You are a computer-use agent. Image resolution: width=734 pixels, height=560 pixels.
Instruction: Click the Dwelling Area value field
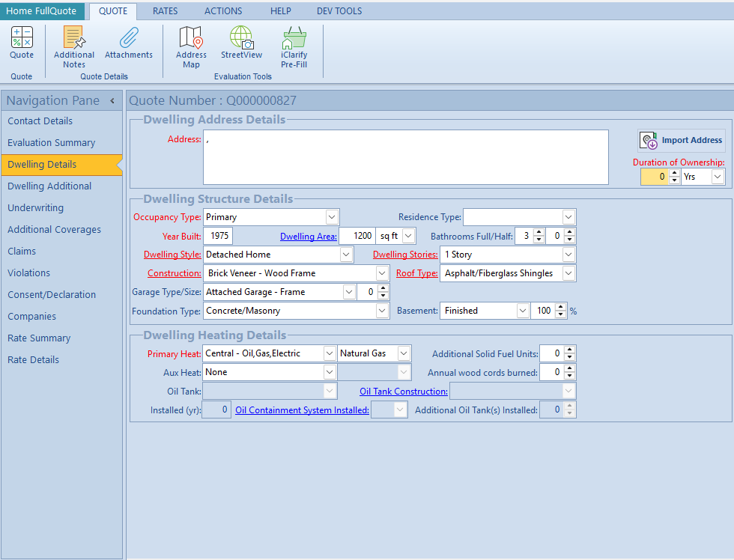click(x=357, y=236)
